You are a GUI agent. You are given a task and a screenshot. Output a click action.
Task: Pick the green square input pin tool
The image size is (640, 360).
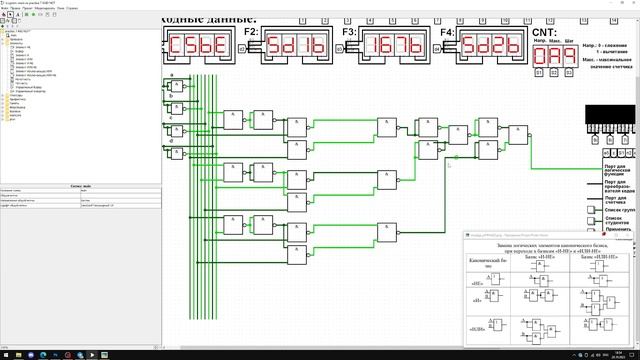coord(27,14)
